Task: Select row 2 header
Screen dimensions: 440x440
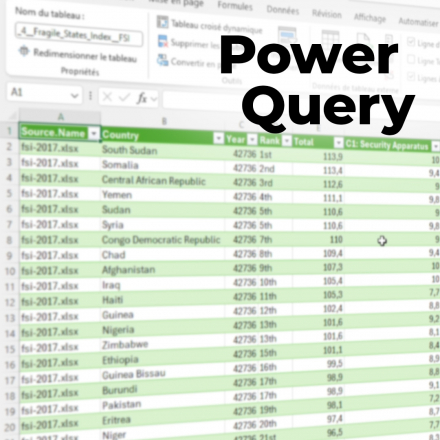Action: click(x=9, y=147)
